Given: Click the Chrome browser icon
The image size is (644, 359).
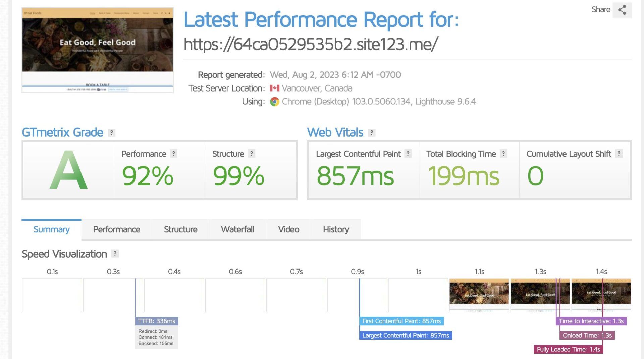Looking at the screenshot, I should (275, 102).
